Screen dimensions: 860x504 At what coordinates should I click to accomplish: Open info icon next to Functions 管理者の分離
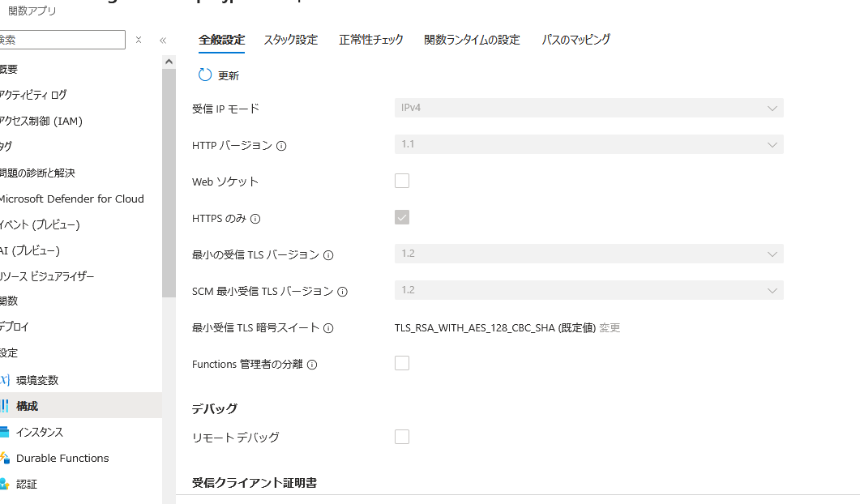[x=311, y=365]
